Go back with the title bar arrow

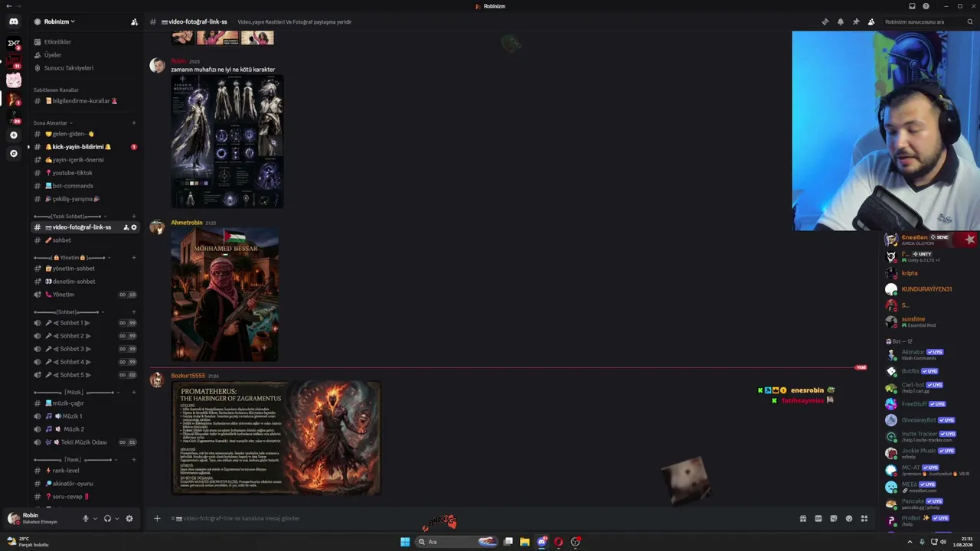pos(8,6)
